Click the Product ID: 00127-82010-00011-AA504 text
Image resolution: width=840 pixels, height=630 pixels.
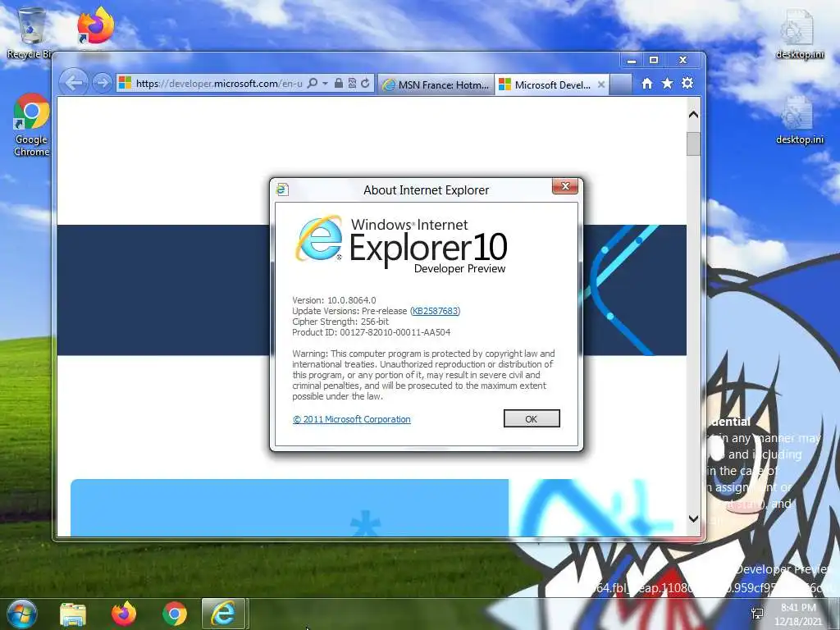tap(371, 332)
